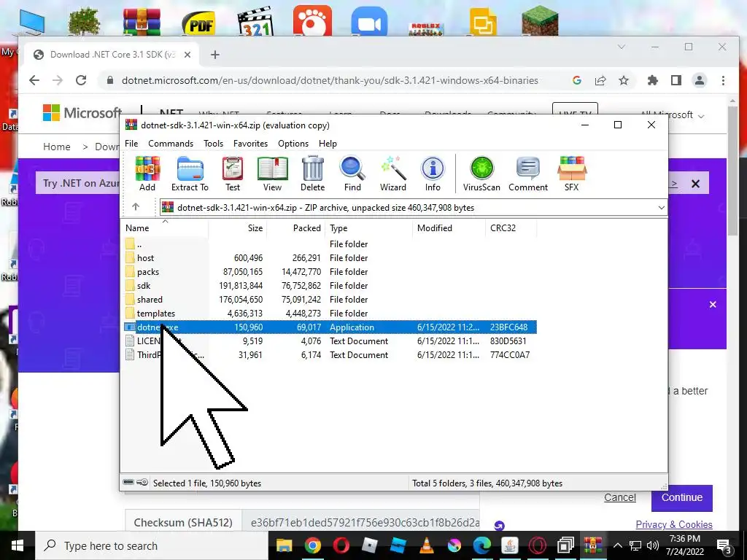The image size is (747, 560).
Task: Click the volume speaker tray icon
Action: [653, 545]
